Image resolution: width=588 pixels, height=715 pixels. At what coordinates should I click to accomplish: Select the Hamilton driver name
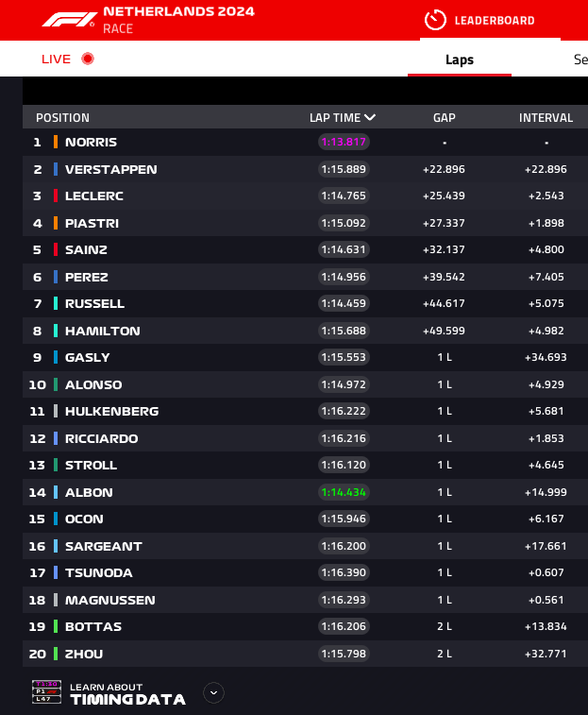pos(103,331)
